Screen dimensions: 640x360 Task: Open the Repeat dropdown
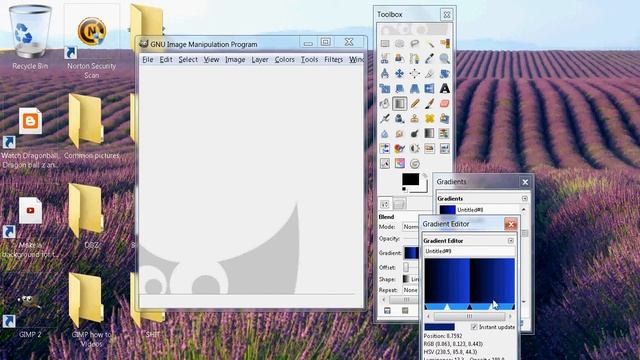pos(410,290)
